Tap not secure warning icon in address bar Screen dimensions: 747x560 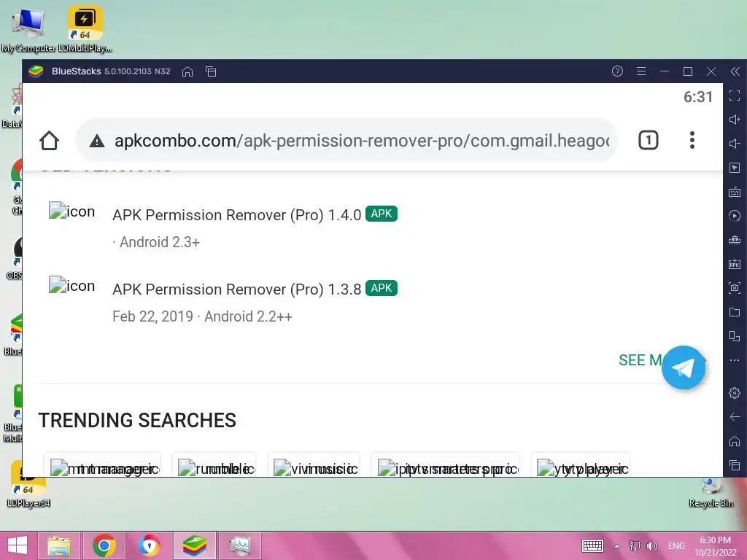[97, 141]
